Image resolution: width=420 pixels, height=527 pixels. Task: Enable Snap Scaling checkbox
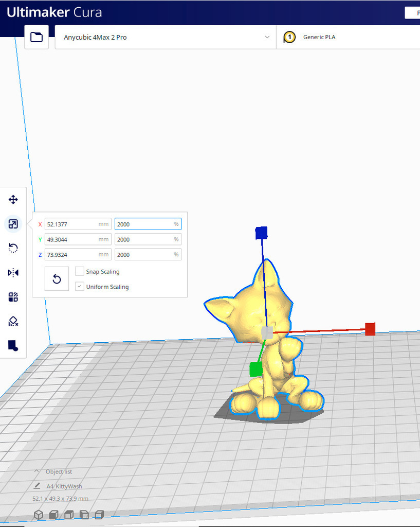pos(80,271)
